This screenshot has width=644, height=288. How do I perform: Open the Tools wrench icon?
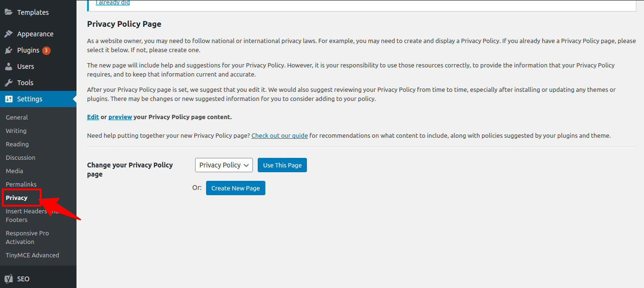[x=9, y=82]
